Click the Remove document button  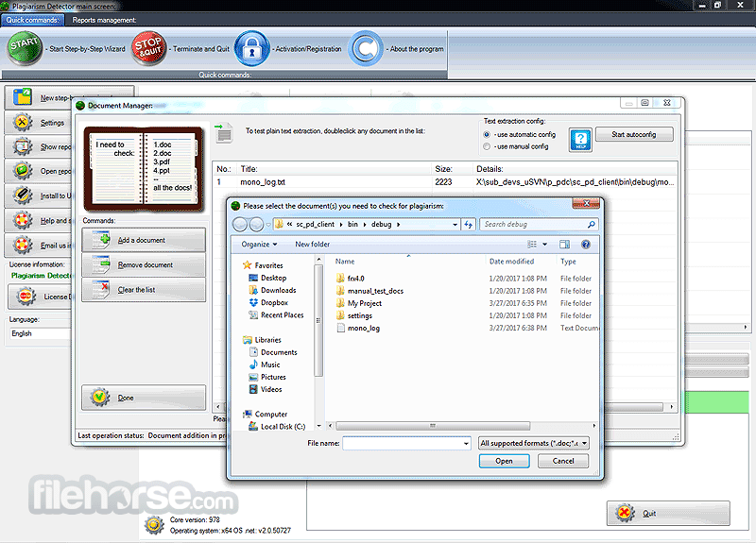pyautogui.click(x=144, y=264)
